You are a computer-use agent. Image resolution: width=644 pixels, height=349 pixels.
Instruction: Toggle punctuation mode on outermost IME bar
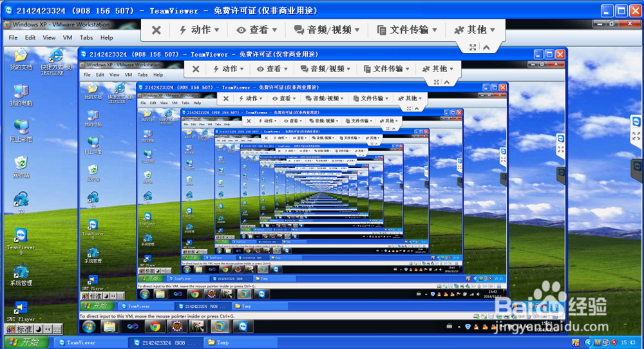pyautogui.click(x=48, y=329)
